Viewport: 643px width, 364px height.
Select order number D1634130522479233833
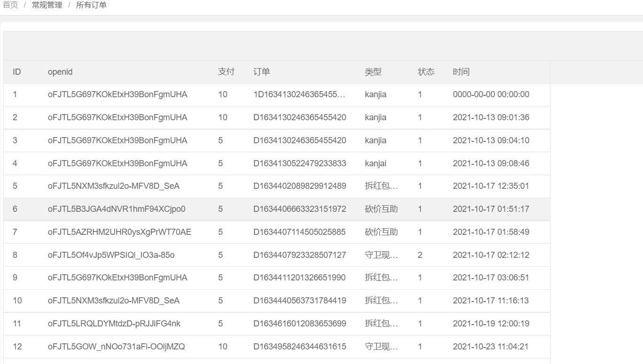pyautogui.click(x=300, y=163)
